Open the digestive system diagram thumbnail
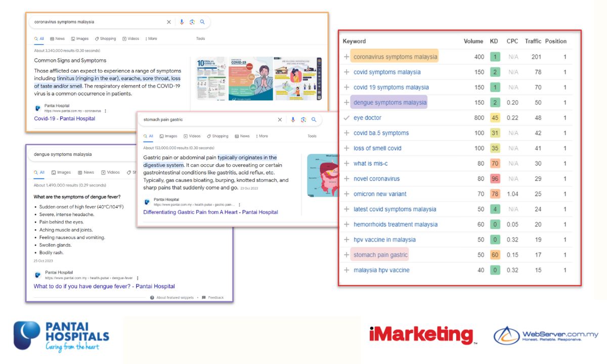This screenshot has height=364, width=607. pos(322,175)
